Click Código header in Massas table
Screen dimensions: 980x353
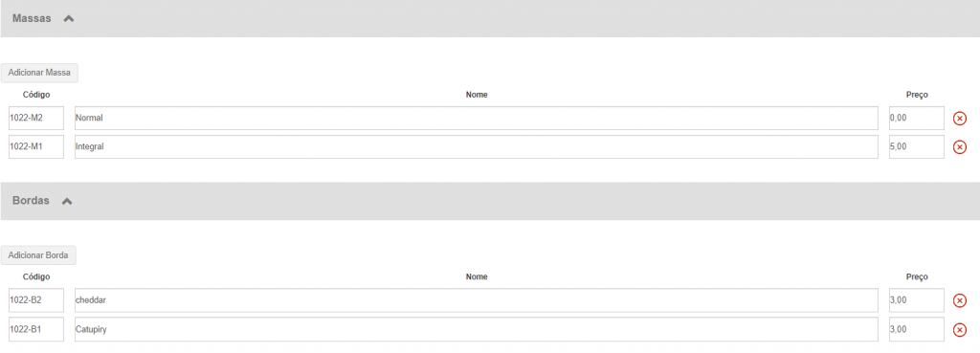coord(36,95)
